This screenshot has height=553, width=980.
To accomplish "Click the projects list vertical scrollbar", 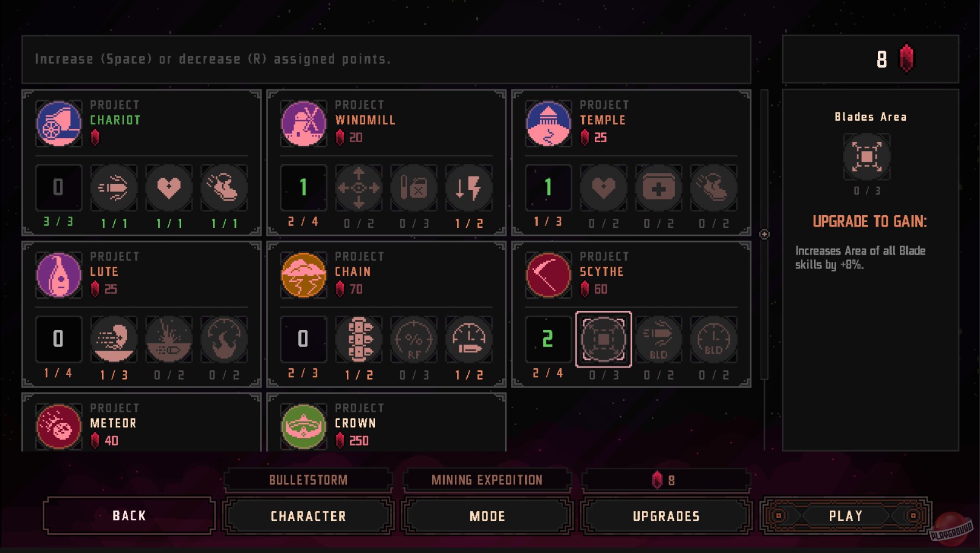I will pyautogui.click(x=764, y=235).
